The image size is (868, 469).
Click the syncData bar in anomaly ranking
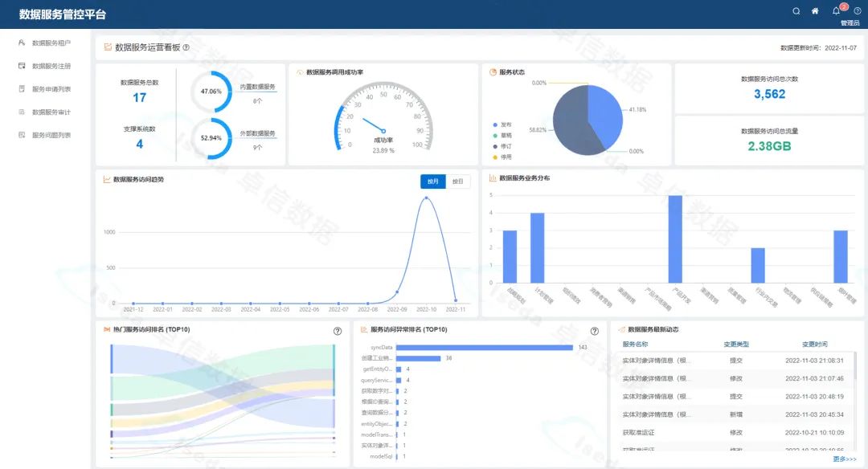484,348
